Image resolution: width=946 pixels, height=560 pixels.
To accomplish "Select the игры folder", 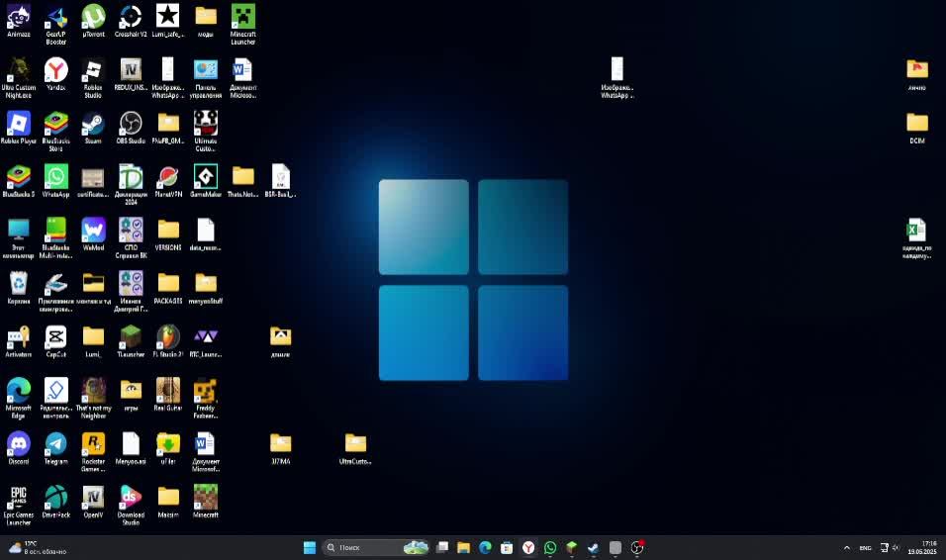I will point(131,395).
